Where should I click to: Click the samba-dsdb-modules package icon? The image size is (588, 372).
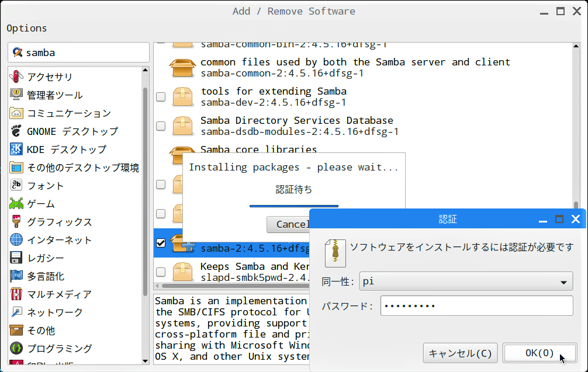point(182,126)
